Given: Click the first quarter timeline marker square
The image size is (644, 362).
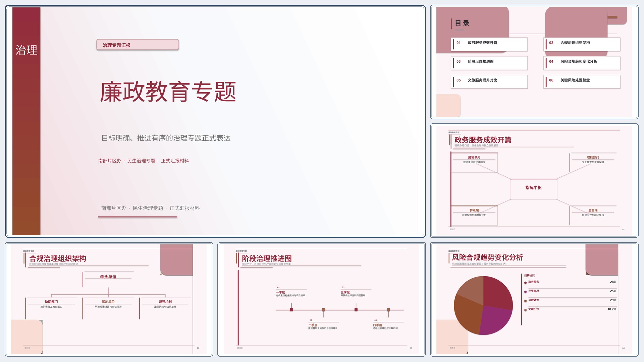Looking at the screenshot, I should click(x=291, y=310).
